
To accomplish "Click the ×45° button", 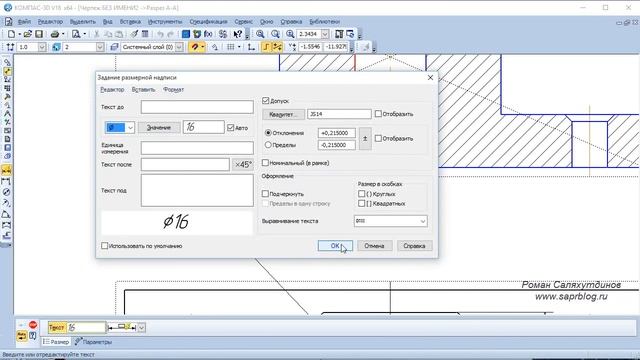I will [243, 164].
